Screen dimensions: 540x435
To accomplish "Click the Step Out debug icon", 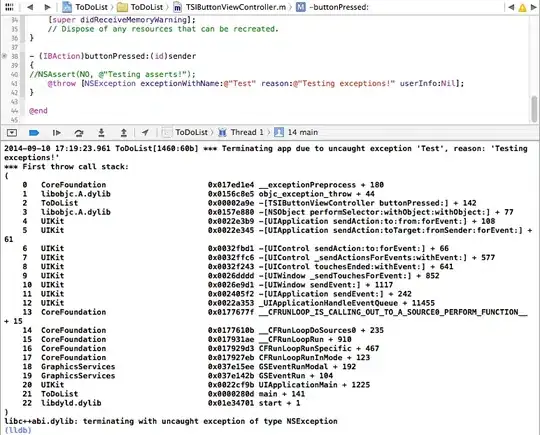I will point(124,133).
